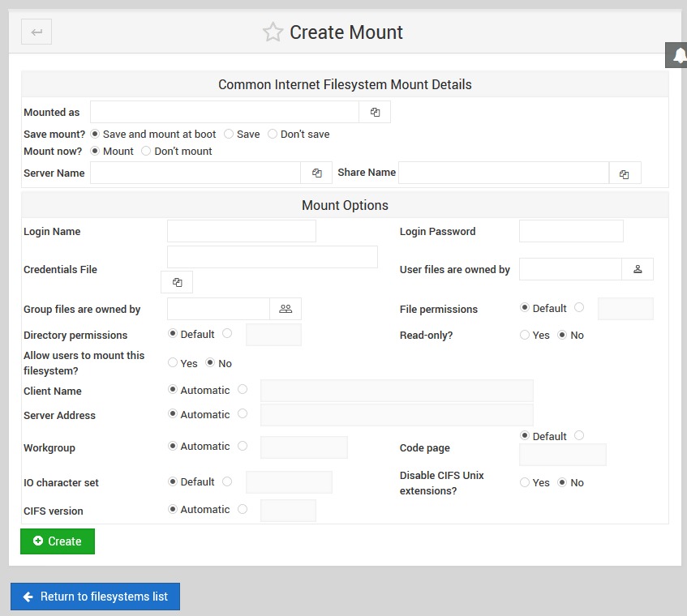Focus the Login Password field
The image size is (687, 616).
(x=571, y=231)
